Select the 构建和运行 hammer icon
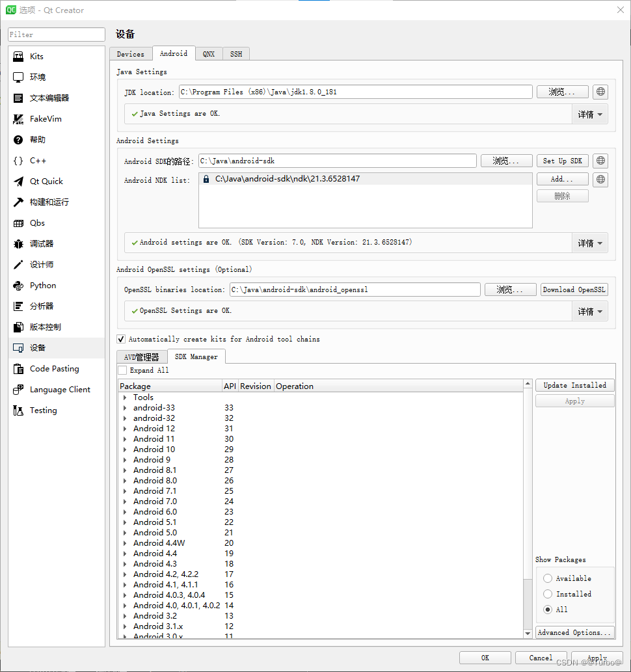 point(18,202)
